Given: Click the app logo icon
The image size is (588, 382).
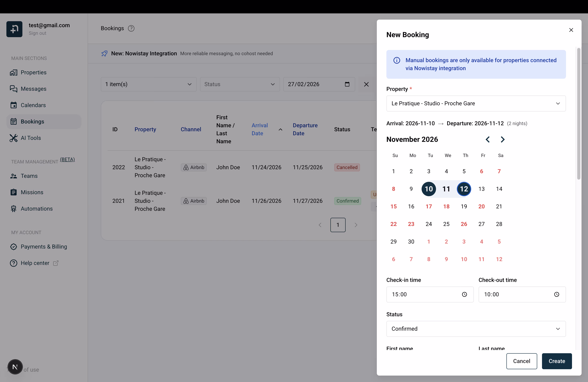Looking at the screenshot, I should [x=14, y=29].
